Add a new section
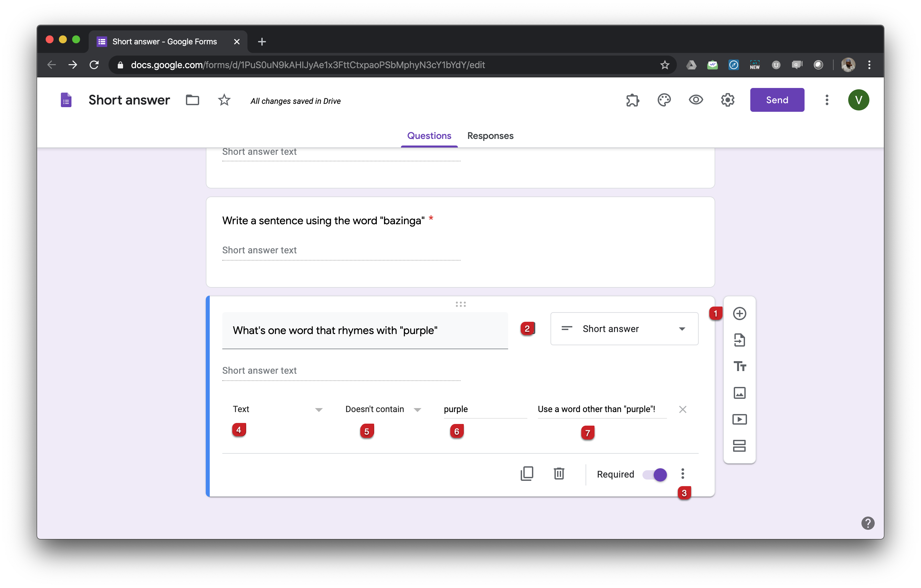The image size is (921, 588). [740, 446]
